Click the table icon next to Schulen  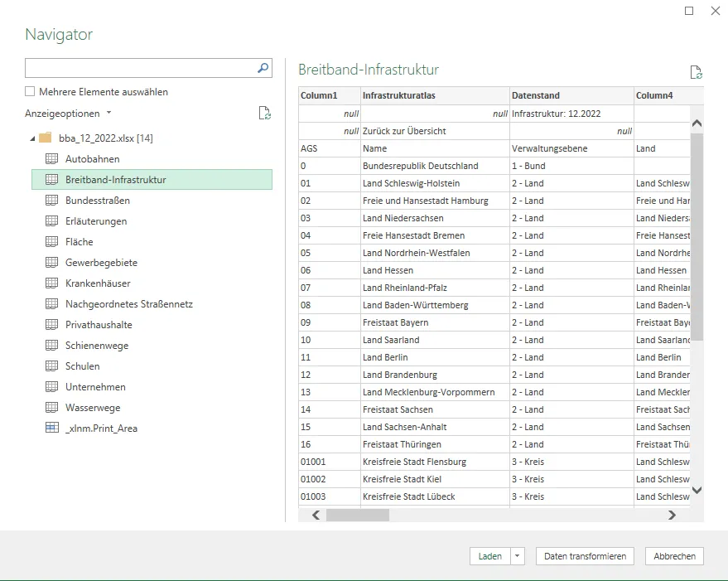point(51,366)
